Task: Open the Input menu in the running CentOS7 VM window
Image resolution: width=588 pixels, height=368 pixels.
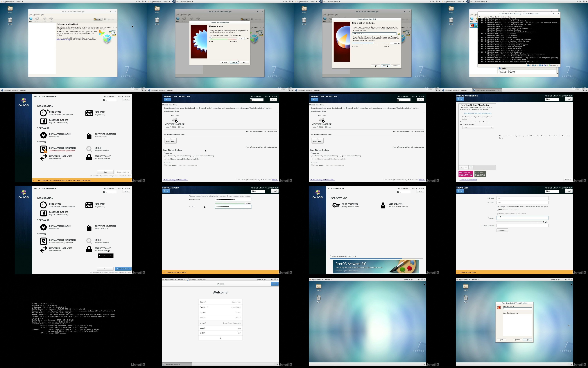Action: (x=497, y=17)
